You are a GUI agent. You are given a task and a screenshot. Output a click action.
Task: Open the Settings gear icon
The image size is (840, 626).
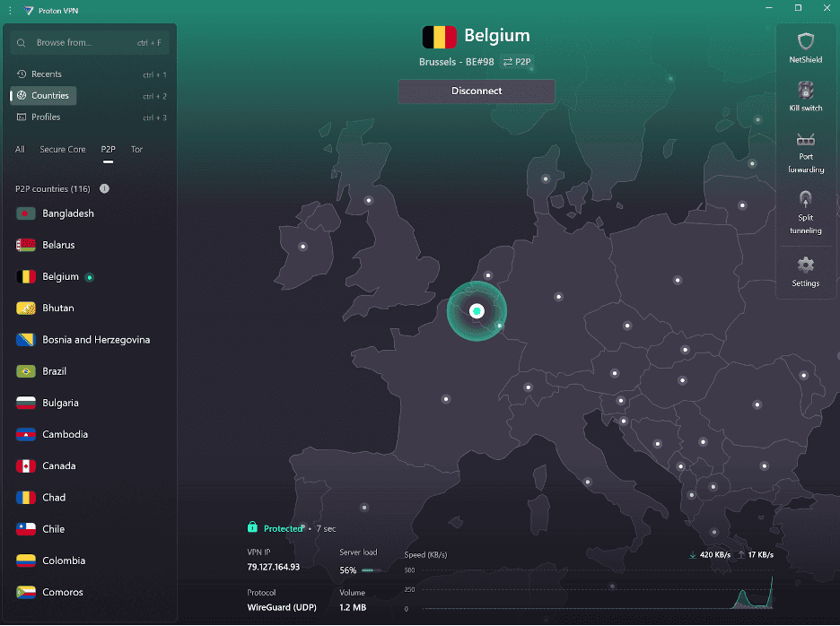point(805,265)
